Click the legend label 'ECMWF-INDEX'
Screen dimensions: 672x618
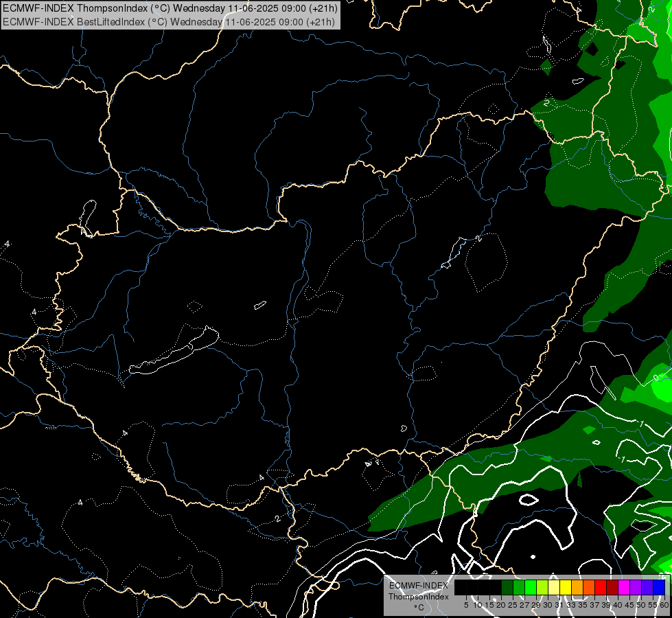coord(419,586)
